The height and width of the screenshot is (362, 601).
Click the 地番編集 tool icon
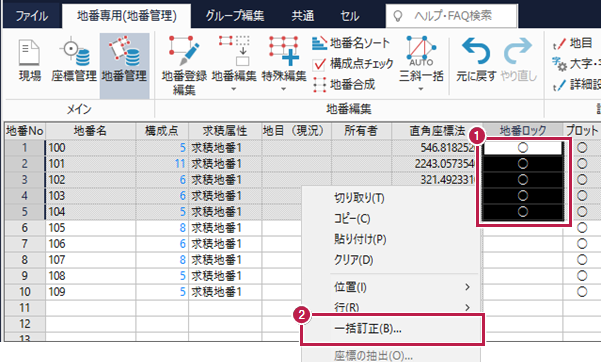coord(234,59)
